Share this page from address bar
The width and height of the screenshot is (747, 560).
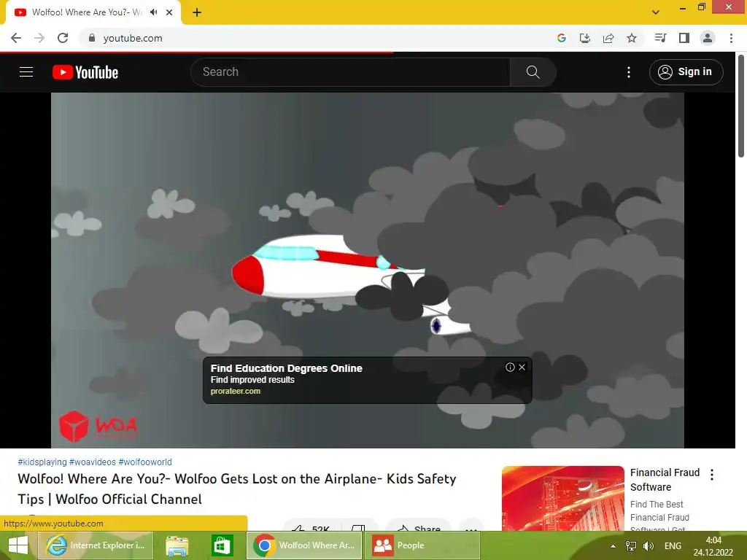pos(608,38)
